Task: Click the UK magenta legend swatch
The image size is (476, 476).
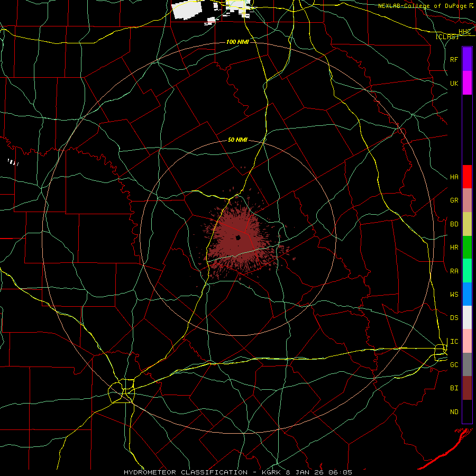Action: coord(467,83)
